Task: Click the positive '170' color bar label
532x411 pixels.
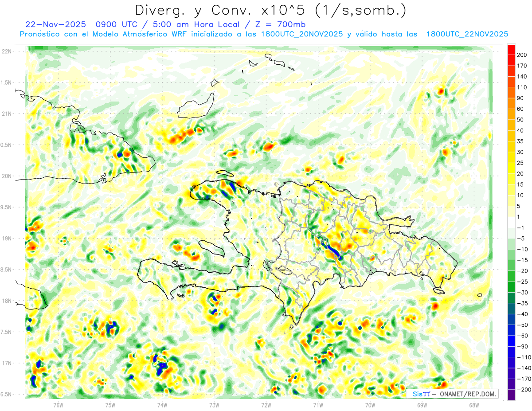Action: click(x=522, y=66)
